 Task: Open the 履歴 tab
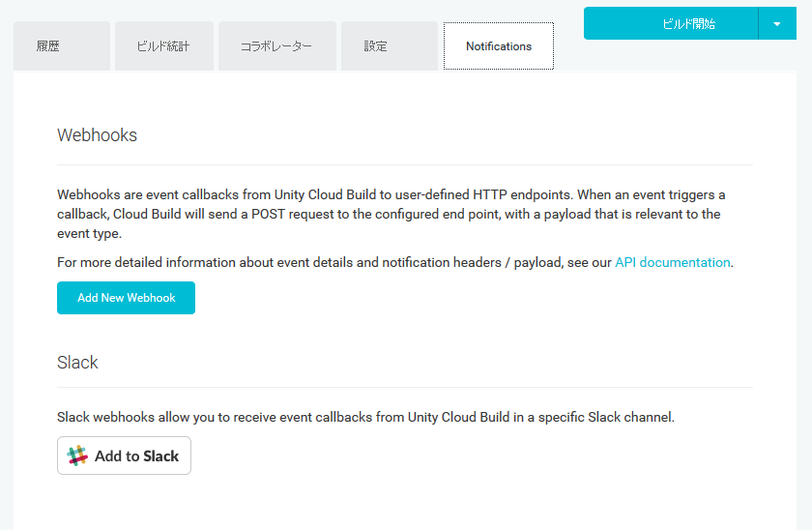click(62, 46)
